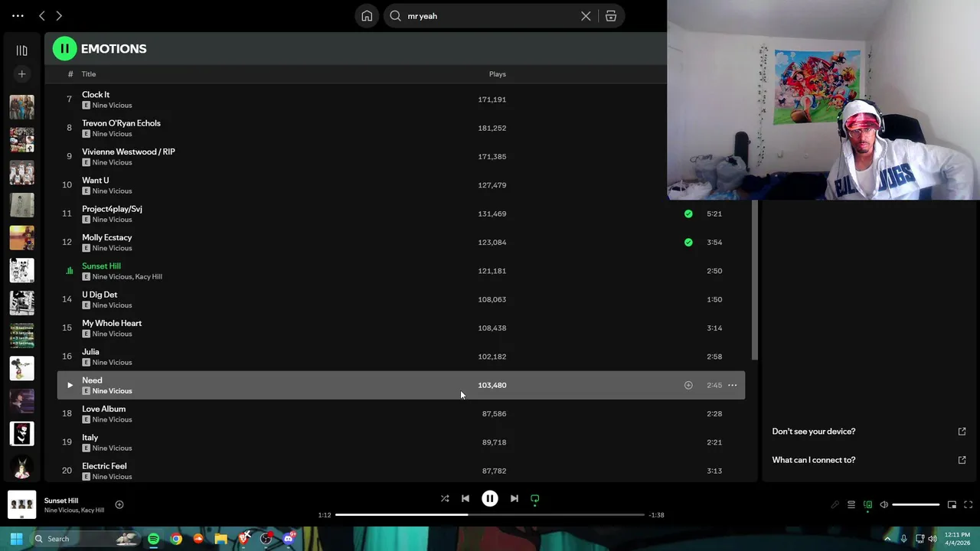Expand Your Library sidebar icon
This screenshot has height=551, width=980.
click(x=21, y=51)
